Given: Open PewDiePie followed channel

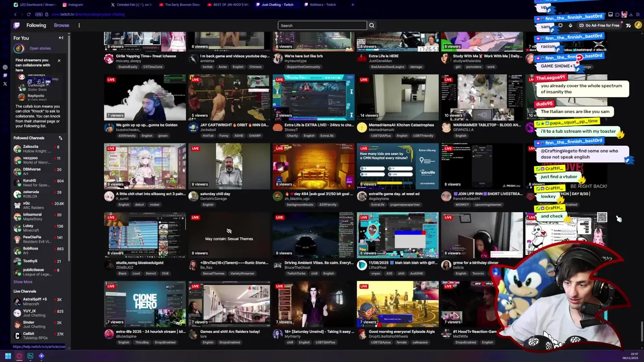Looking at the screenshot, I should [39, 239].
